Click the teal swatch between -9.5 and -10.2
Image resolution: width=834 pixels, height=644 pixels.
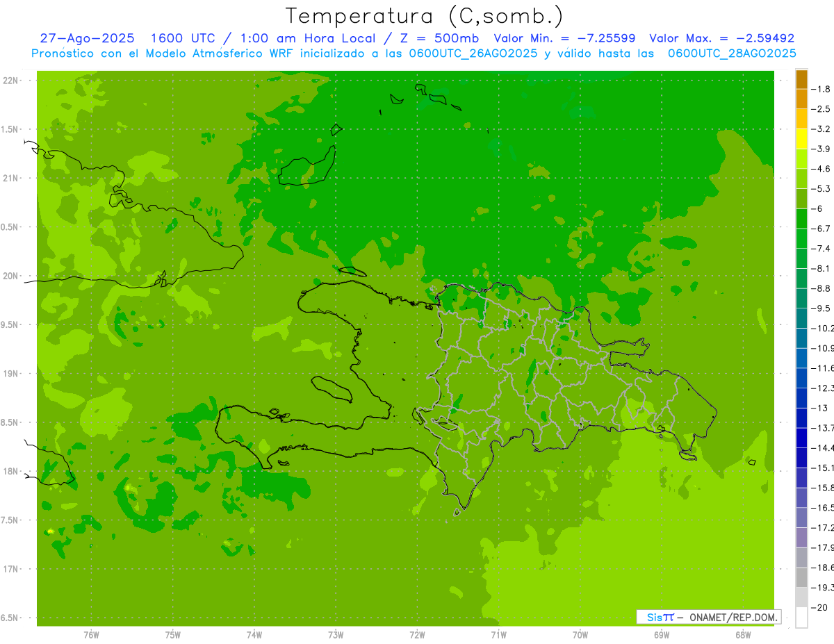pyautogui.click(x=801, y=318)
